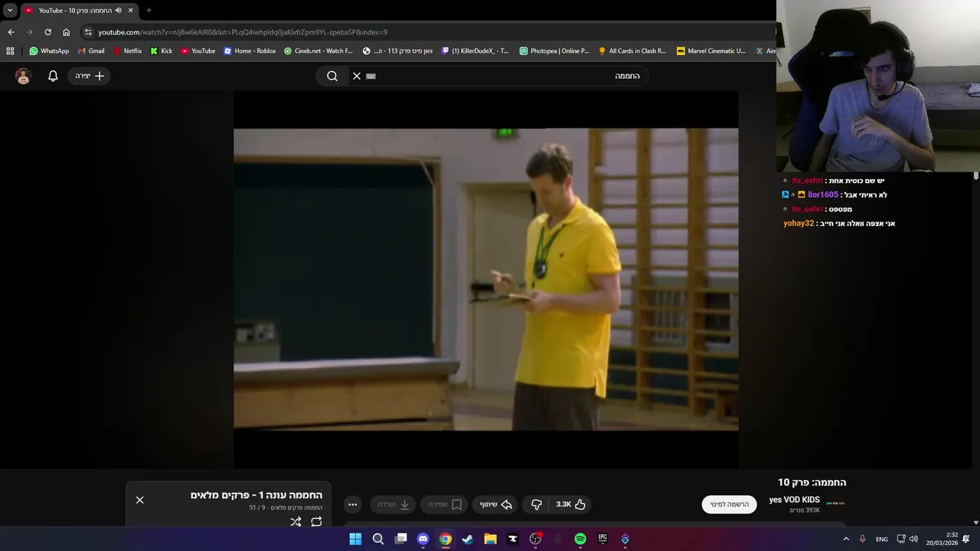Open All Cards in Clash Royale bookmark
This screenshot has width=980, height=551.
632,51
